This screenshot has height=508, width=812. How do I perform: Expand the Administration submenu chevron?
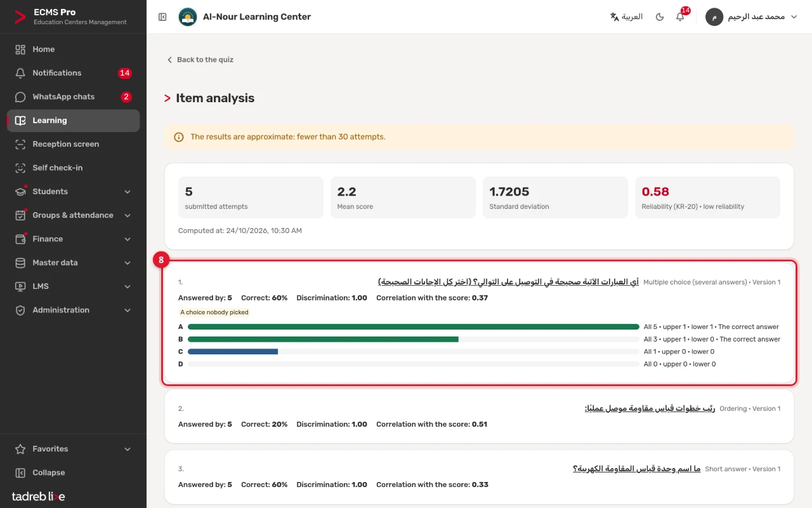point(128,310)
